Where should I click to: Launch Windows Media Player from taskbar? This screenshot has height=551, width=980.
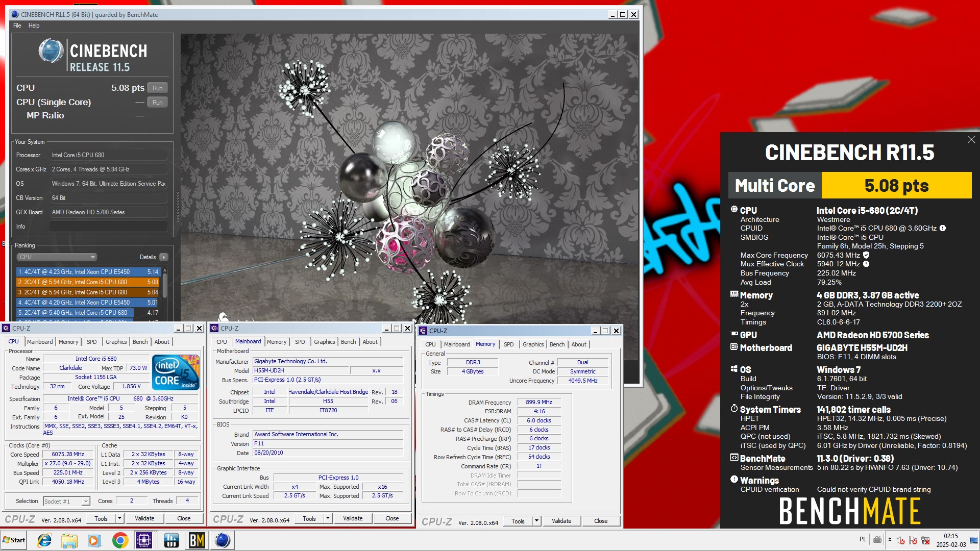(94, 540)
